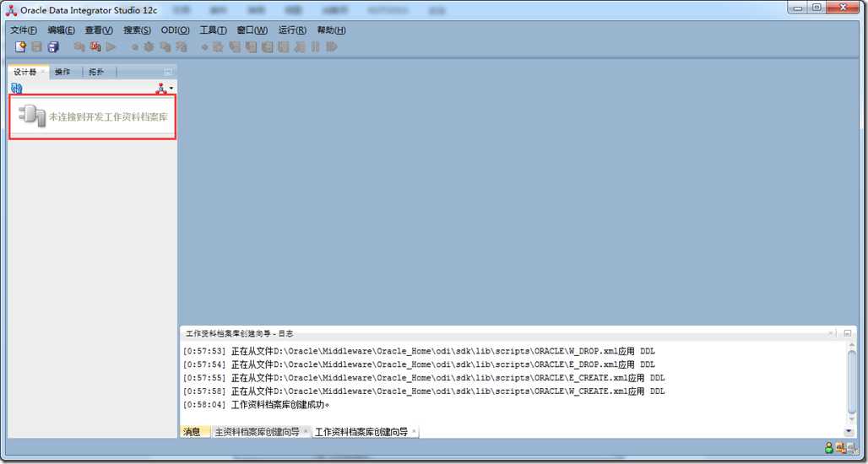Close the 设计器 tab

coord(42,73)
